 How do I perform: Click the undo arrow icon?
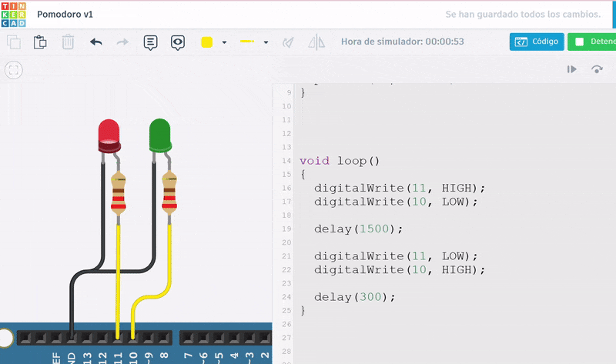point(96,42)
